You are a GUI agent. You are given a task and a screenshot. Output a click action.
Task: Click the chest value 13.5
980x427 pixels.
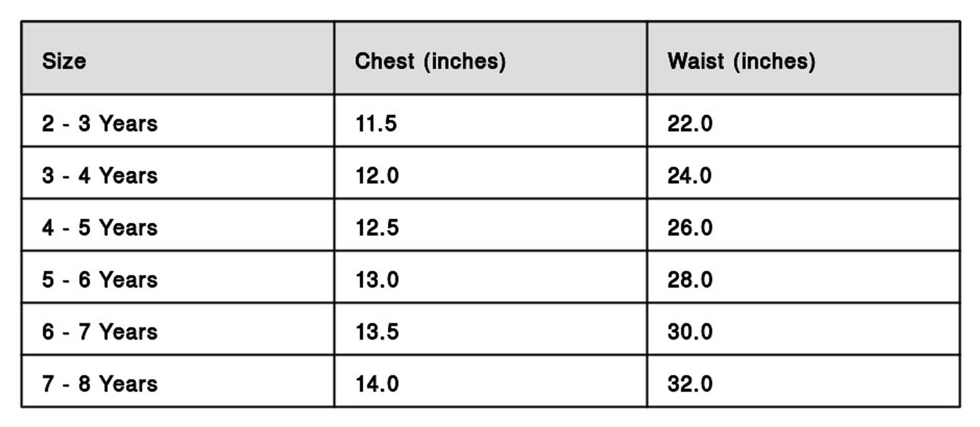(x=377, y=332)
